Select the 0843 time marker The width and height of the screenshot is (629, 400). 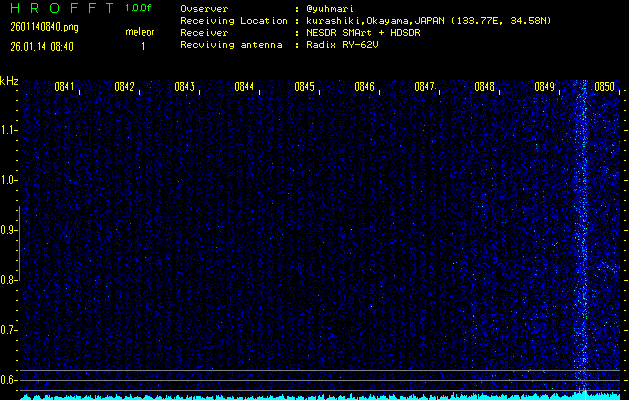[185, 87]
